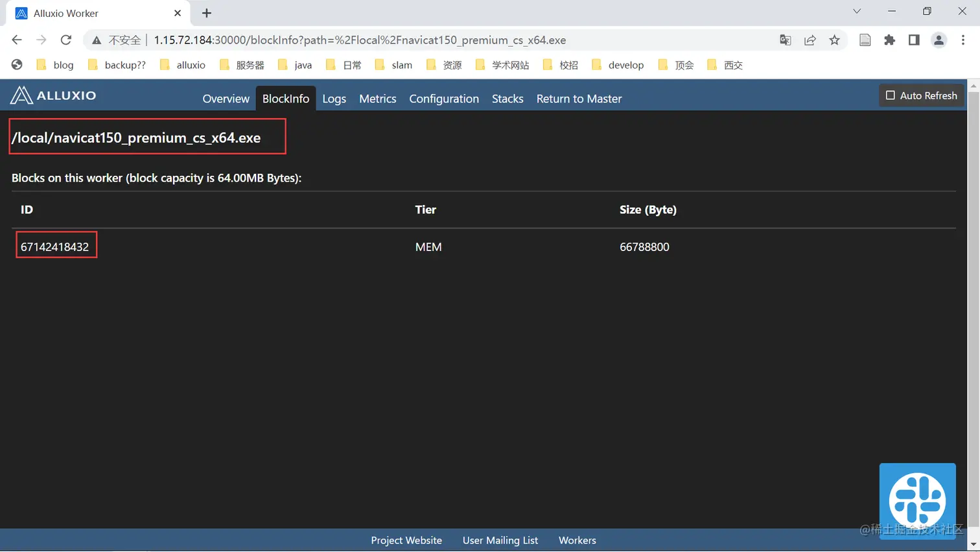This screenshot has width=980, height=552.
Task: Click the ID column header
Action: 27,210
